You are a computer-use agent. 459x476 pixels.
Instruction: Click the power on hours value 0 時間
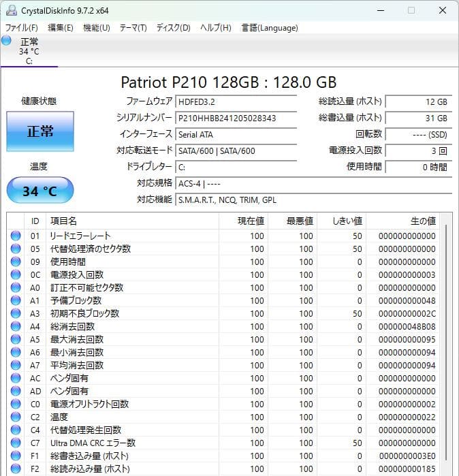pos(419,168)
